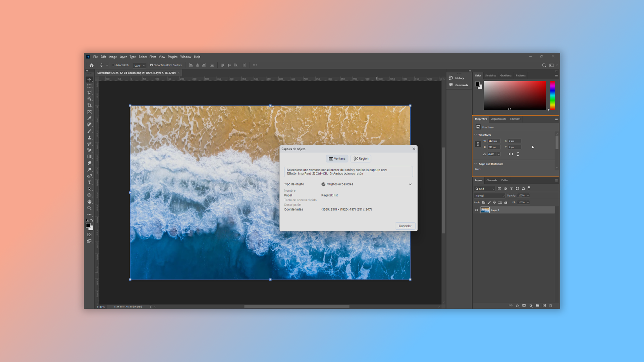Open the Normal blend mode dropdown

(489, 195)
